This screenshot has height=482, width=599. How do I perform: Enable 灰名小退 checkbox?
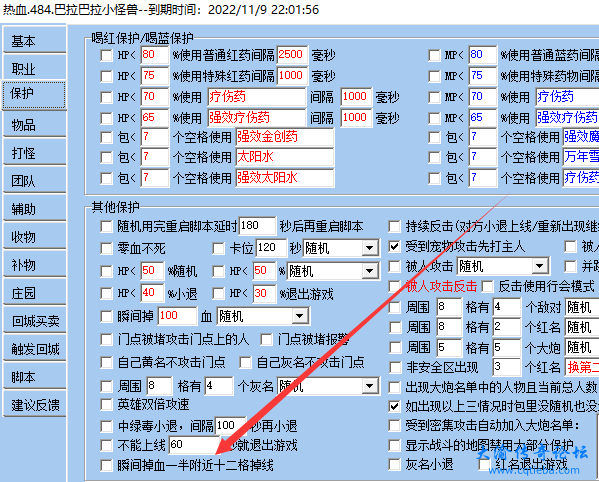[394, 464]
